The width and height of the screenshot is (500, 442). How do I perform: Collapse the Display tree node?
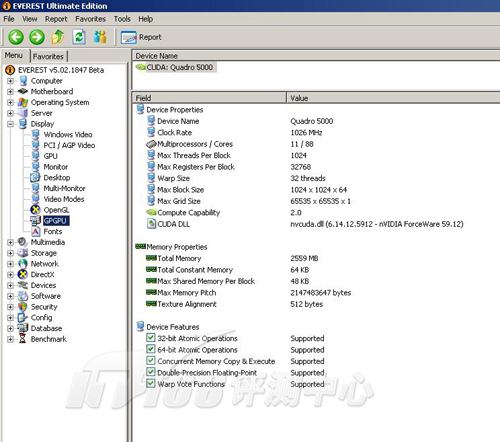pyautogui.click(x=10, y=124)
